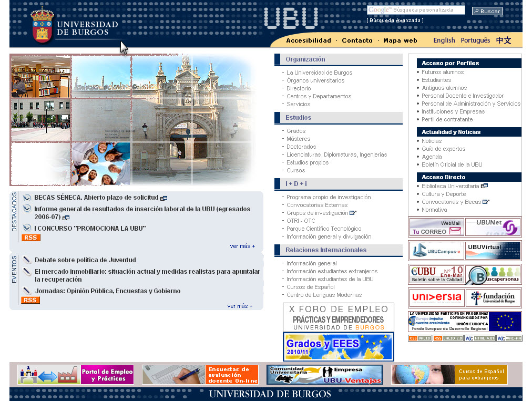532x402 pixels.
Task: Open the UBU-Ventajas banner
Action: coord(325,375)
